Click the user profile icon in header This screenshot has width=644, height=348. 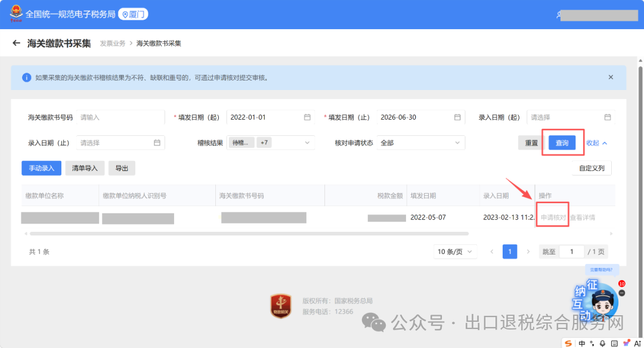[559, 15]
